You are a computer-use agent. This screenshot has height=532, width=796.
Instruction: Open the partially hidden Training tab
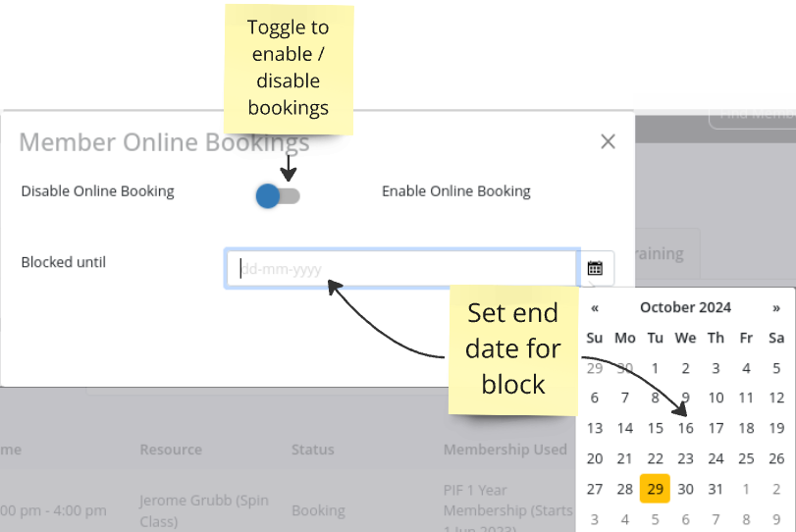click(662, 253)
